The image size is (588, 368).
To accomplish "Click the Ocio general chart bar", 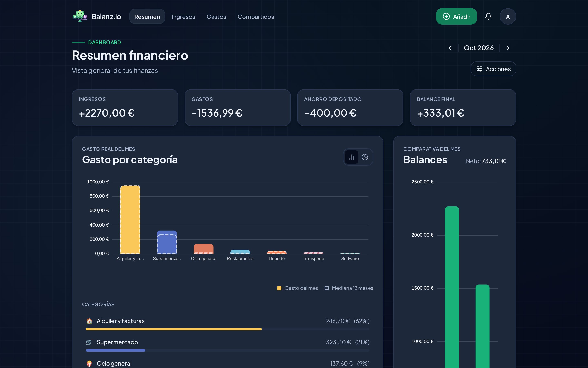I will tap(203, 249).
